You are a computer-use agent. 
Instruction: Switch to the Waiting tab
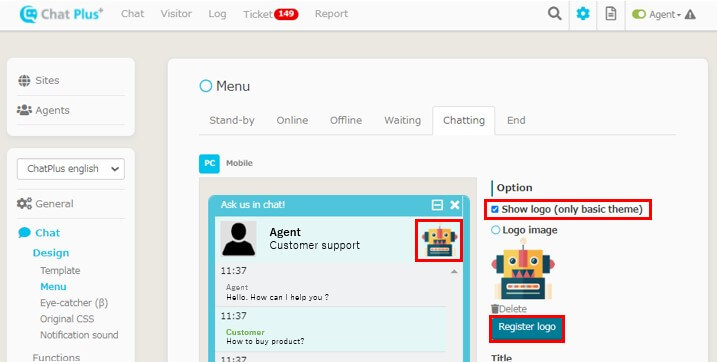[402, 120]
